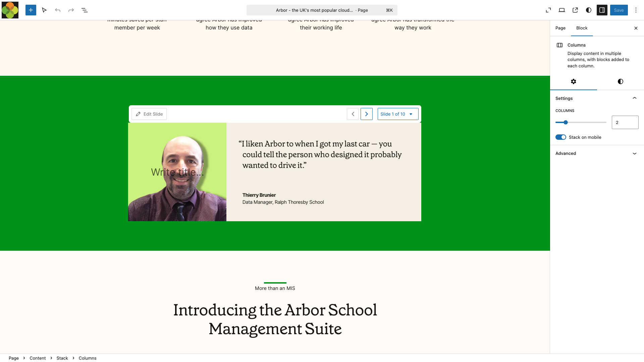This screenshot has height=362, width=644.
Task: Collapse the Settings panel section
Action: (x=597, y=98)
